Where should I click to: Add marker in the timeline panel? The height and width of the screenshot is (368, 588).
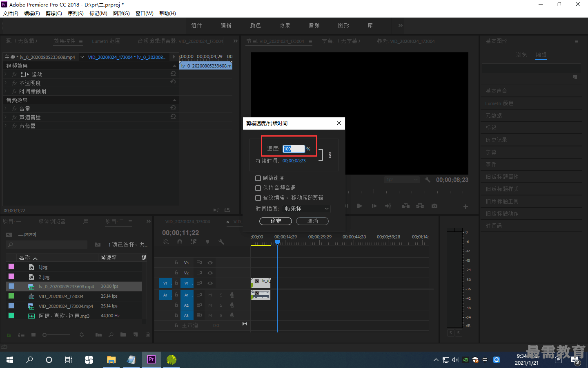point(207,242)
